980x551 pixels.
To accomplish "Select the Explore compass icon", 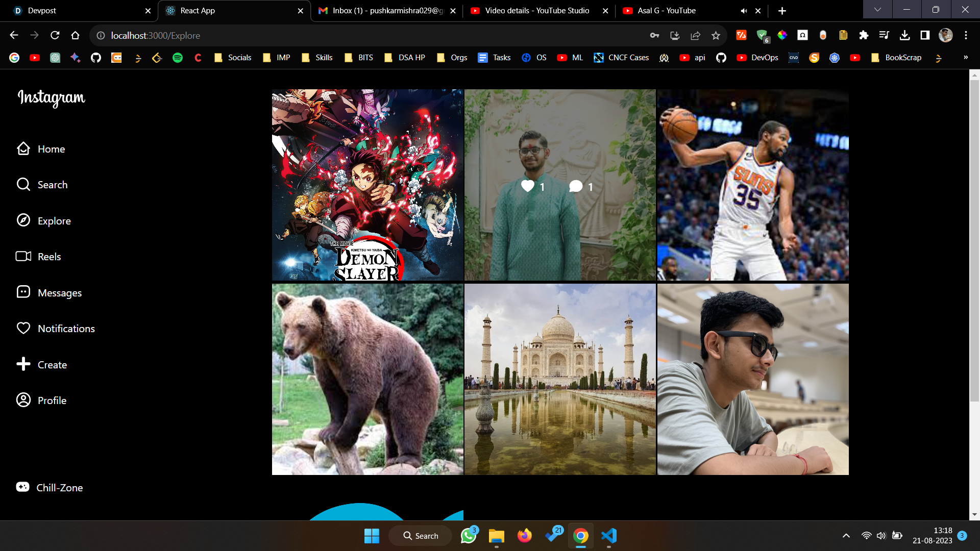I will [23, 220].
